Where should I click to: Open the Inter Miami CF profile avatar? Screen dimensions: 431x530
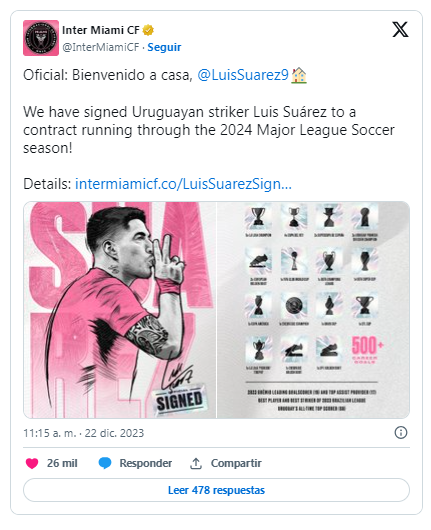pyautogui.click(x=41, y=38)
